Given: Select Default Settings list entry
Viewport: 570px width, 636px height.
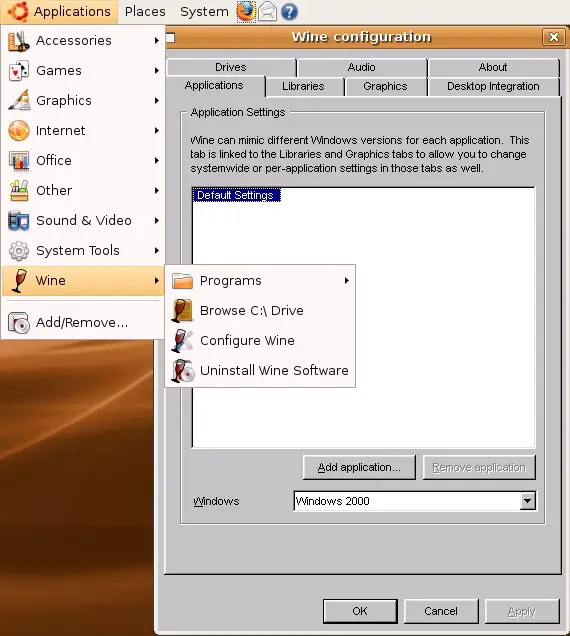Looking at the screenshot, I should click(236, 195).
